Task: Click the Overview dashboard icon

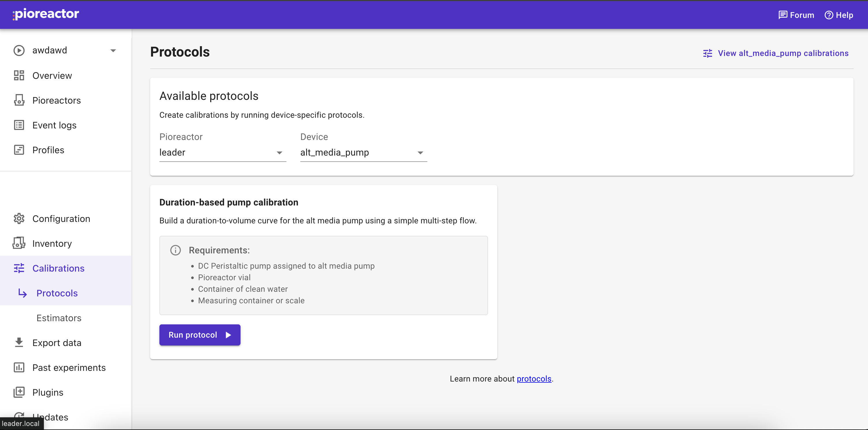Action: (19, 75)
